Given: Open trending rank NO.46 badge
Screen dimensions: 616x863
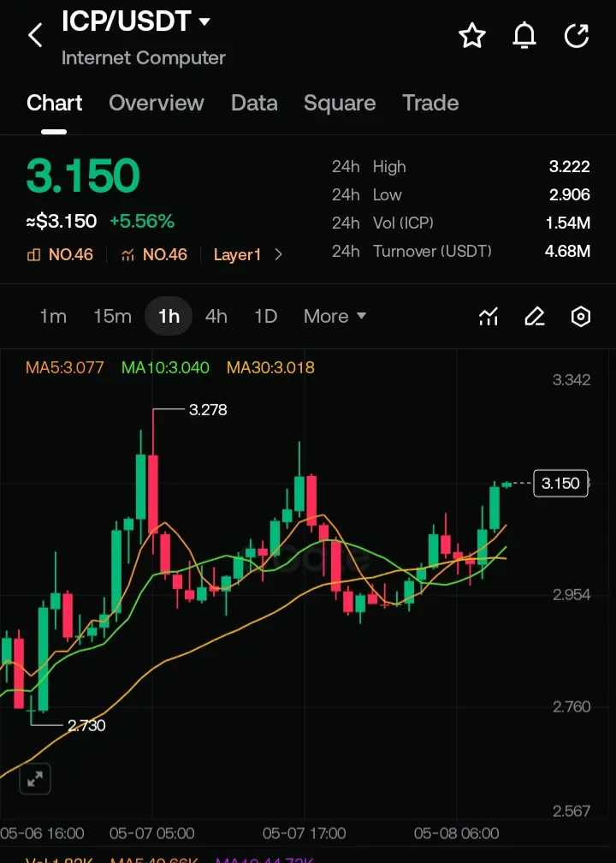Looking at the screenshot, I should pos(155,255).
